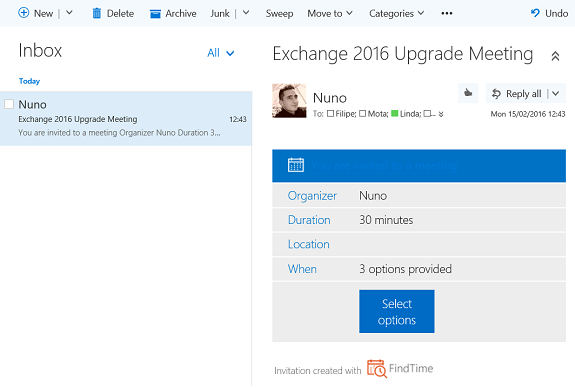Open the All filter dropdown
This screenshot has height=388, width=575.
coord(220,53)
